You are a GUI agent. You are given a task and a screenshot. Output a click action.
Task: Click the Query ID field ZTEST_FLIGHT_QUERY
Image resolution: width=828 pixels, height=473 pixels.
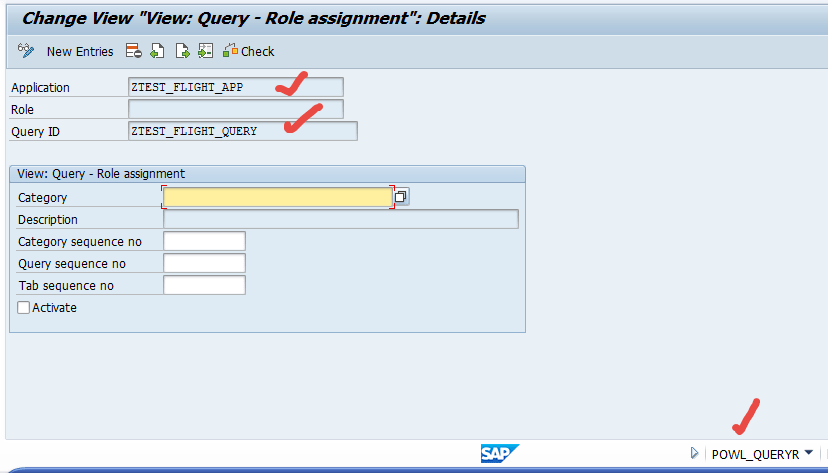(x=242, y=131)
